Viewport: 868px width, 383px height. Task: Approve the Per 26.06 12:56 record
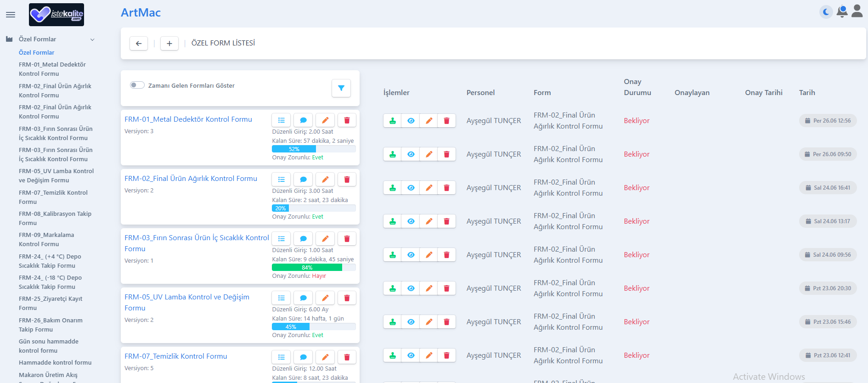393,121
